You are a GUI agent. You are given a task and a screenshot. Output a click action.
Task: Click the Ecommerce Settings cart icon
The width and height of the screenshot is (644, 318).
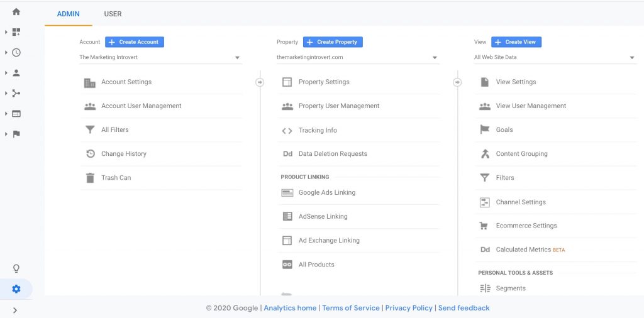[484, 226]
